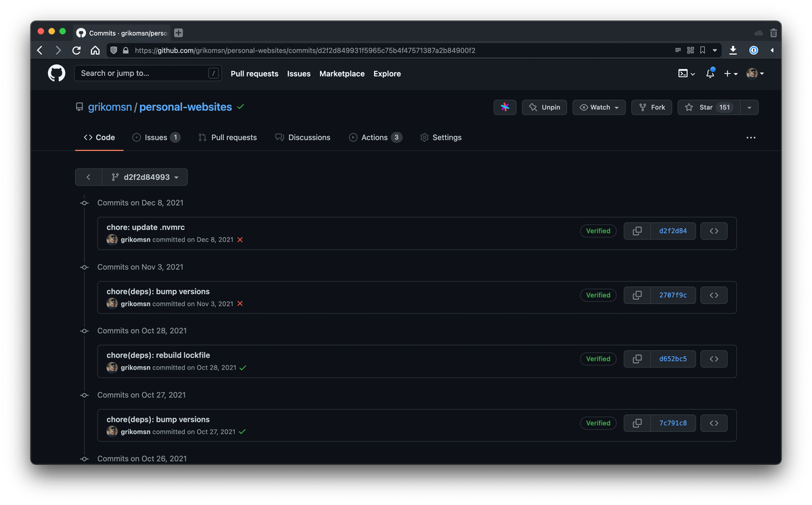The height and width of the screenshot is (505, 812).
Task: Go to the Discussions tab
Action: [302, 137]
